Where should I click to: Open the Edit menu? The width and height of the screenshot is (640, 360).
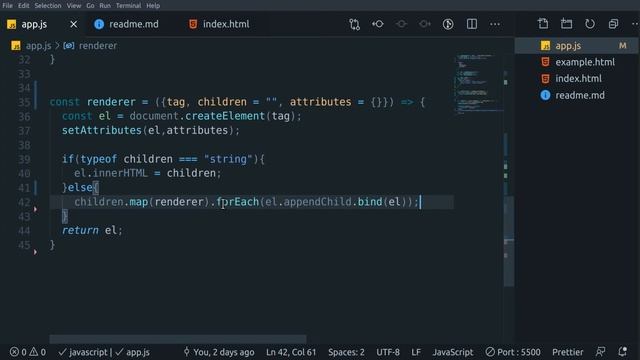23,5
